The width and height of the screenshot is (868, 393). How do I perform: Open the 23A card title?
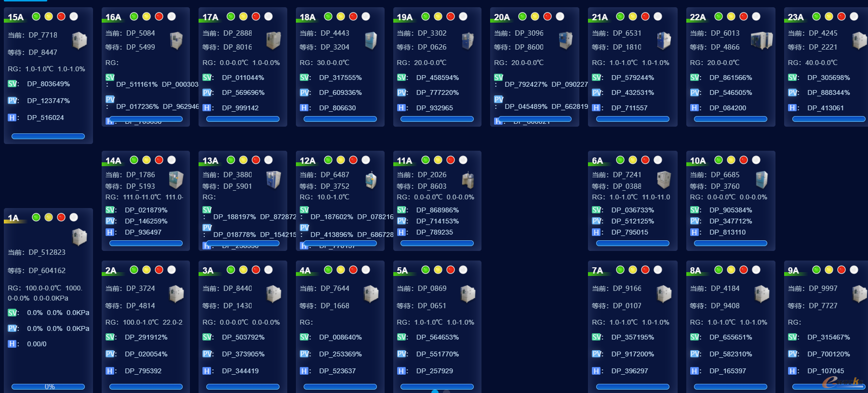click(796, 17)
